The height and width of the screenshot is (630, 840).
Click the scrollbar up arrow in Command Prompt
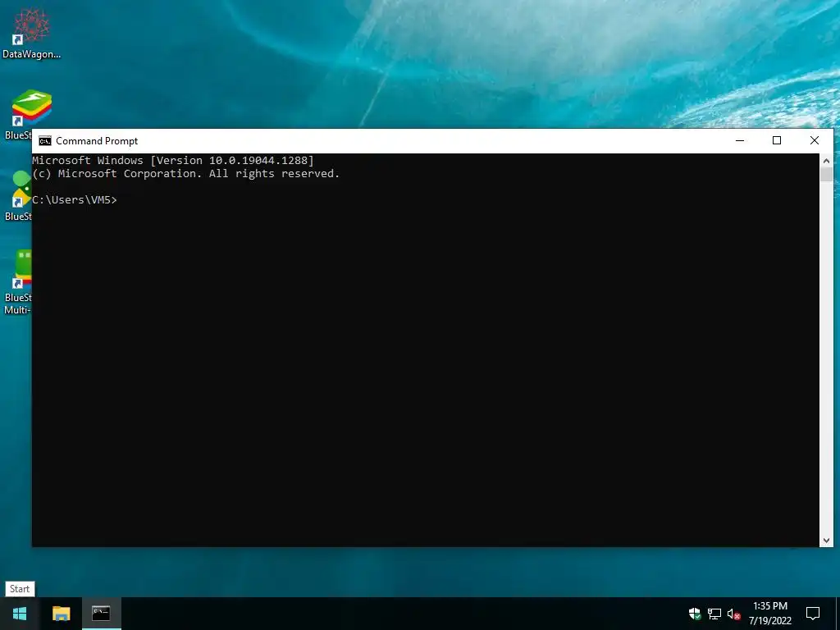coord(826,160)
